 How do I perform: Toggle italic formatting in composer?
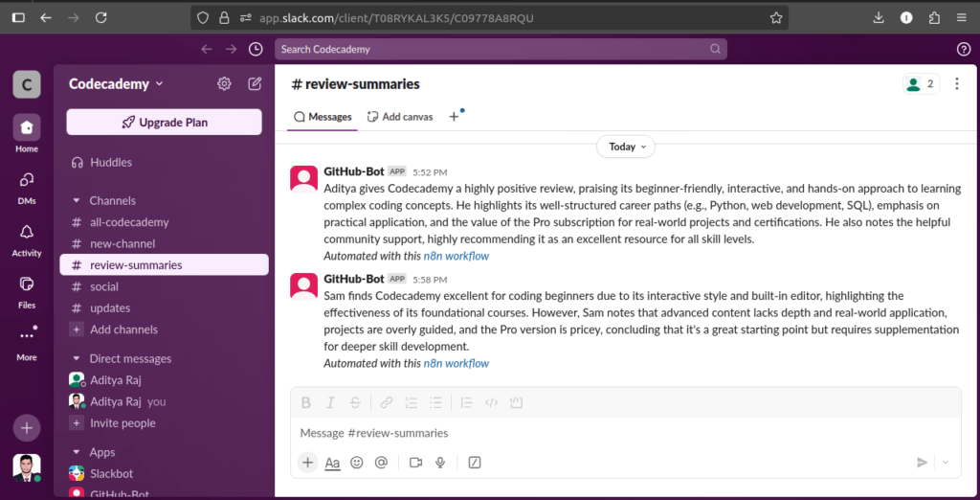330,403
